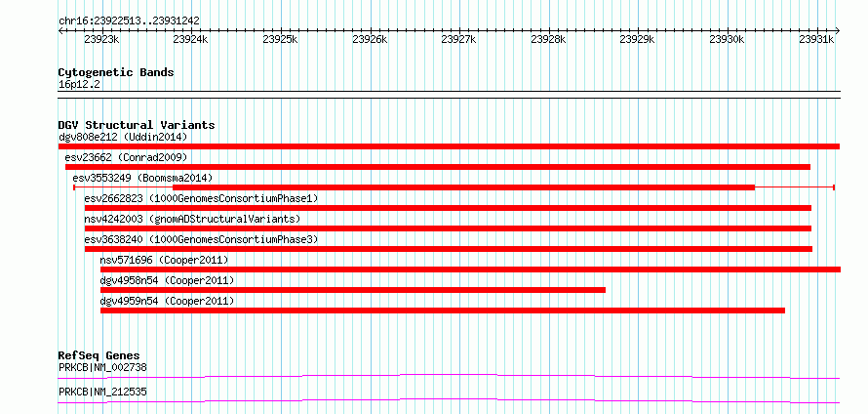Click the nsv571696 (Cooper2011) variant bar
Screen dimensions: 868x414
[470, 269]
